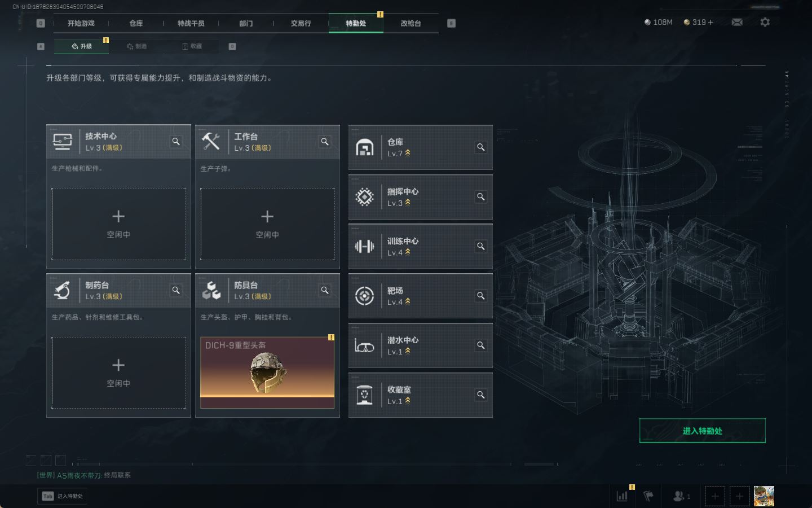This screenshot has width=812, height=508.
Task: View 仓库 details via magnifier icon
Action: click(481, 147)
